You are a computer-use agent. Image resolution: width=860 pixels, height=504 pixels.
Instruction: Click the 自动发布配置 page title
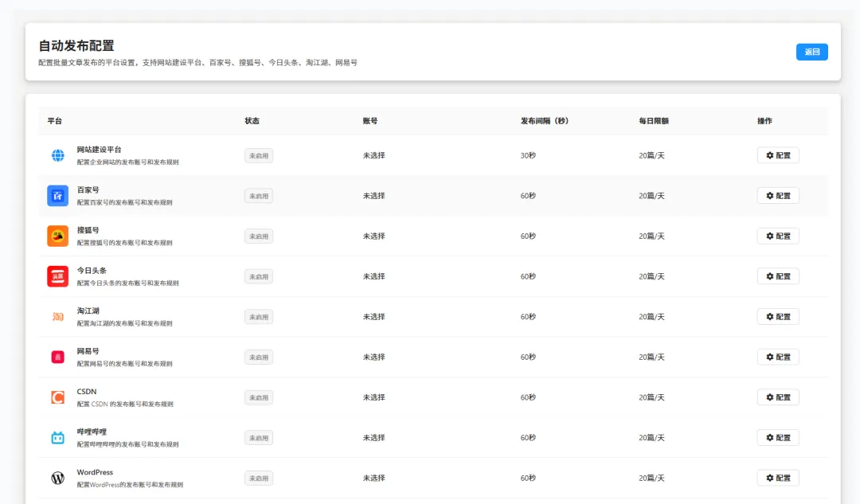[x=76, y=45]
